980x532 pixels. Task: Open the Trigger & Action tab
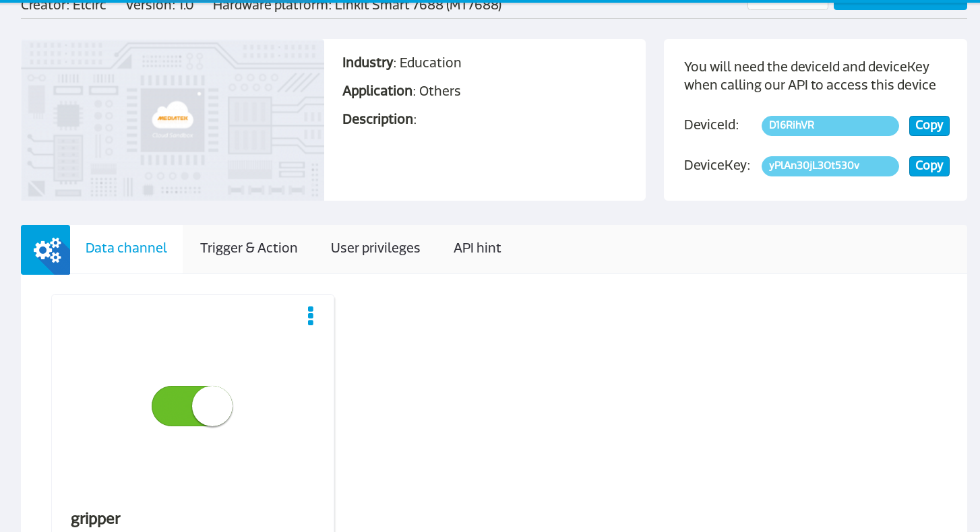click(x=249, y=248)
